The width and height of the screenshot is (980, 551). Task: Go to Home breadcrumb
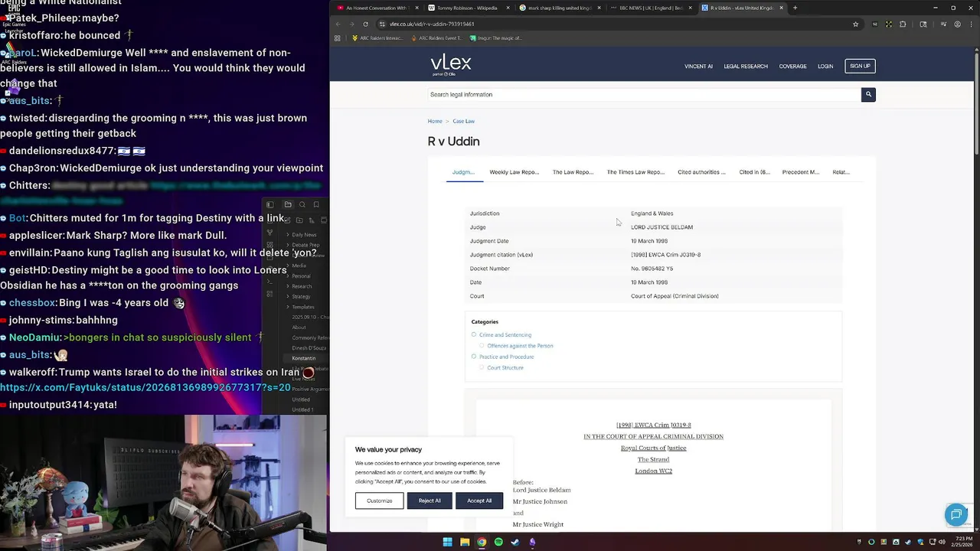[435, 121]
